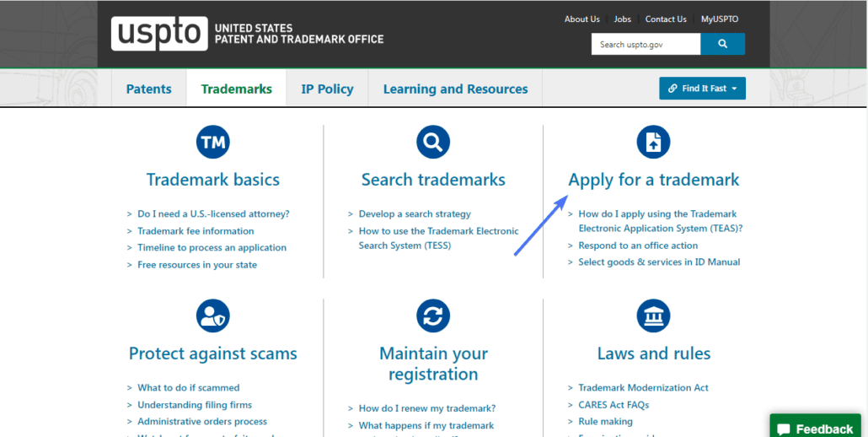This screenshot has height=437, width=868.
Task: Open How to use TESS link
Action: [x=438, y=238]
